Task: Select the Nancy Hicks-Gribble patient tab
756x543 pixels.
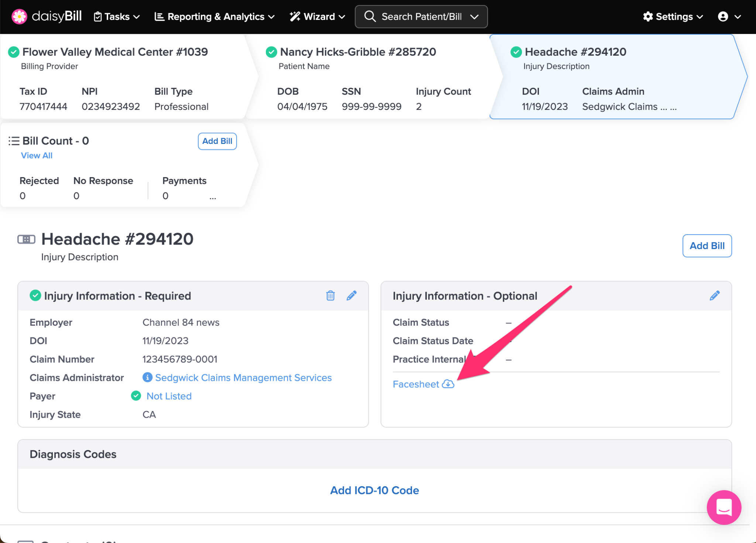Action: click(x=357, y=52)
